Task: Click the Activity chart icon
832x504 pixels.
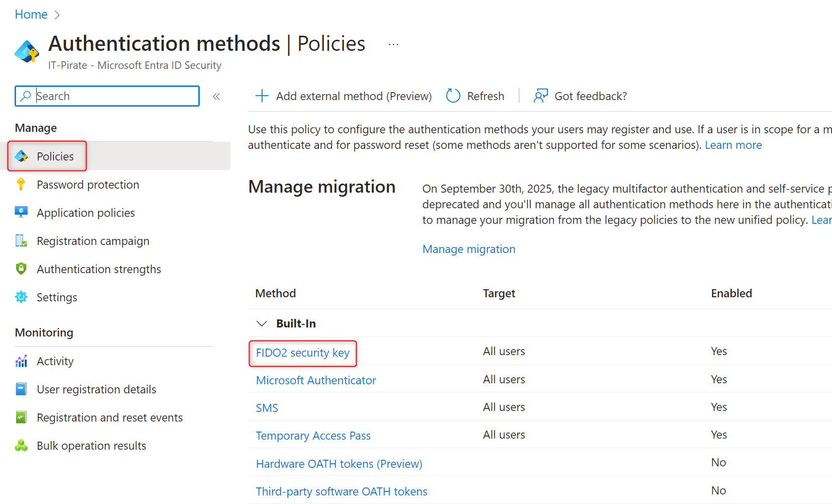Action: click(x=21, y=361)
